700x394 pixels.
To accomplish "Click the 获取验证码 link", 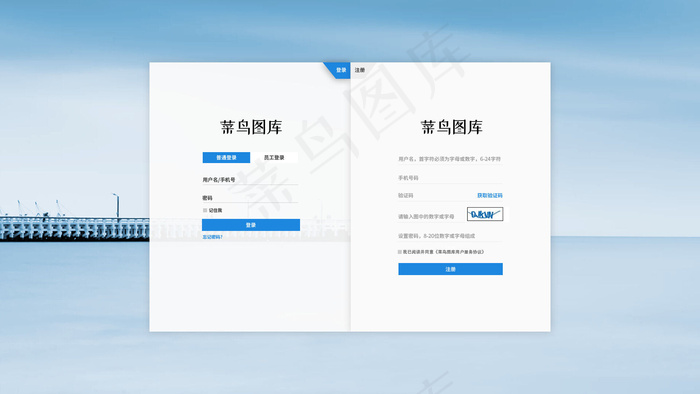I will point(490,195).
